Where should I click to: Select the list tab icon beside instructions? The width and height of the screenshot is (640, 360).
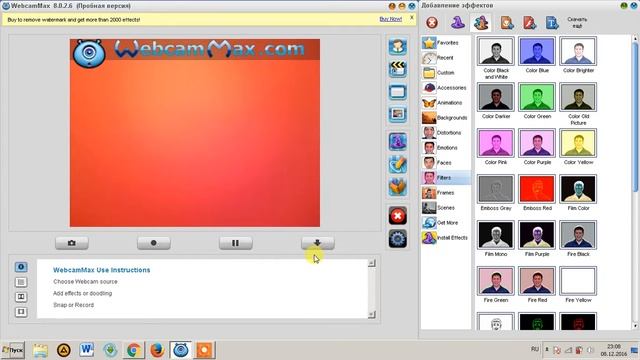coord(21,282)
